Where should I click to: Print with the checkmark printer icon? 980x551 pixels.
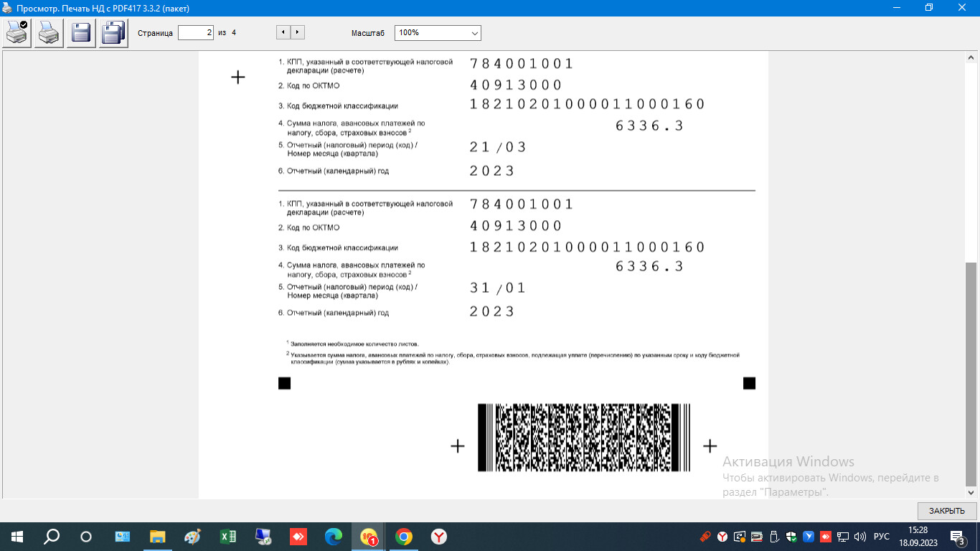pos(18,32)
